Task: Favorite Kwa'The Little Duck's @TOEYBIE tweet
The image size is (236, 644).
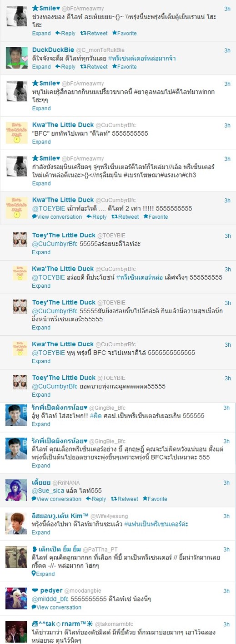Action: tap(156, 216)
